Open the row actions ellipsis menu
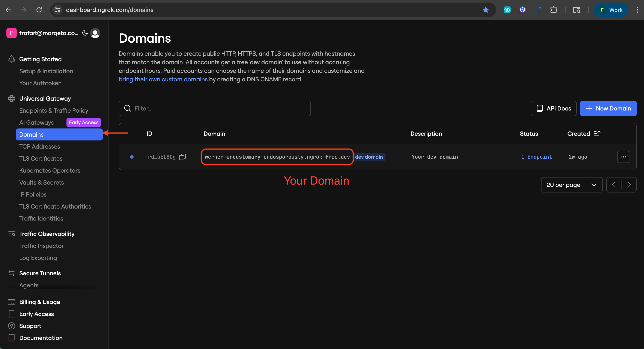This screenshot has width=644, height=349. 623,157
